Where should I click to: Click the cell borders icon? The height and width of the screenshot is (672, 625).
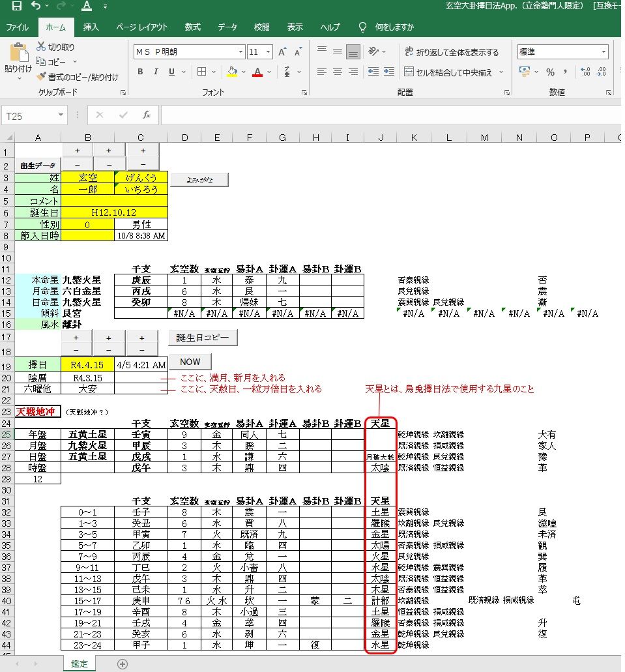[x=201, y=72]
